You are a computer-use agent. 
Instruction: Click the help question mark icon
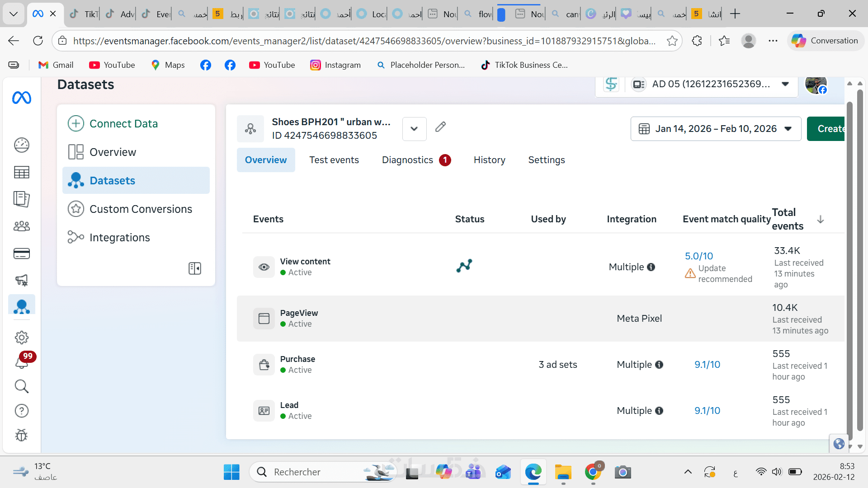point(22,411)
